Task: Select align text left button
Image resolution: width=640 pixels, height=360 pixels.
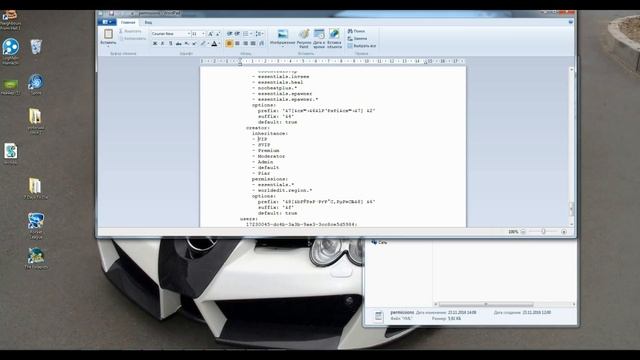Action: [x=229, y=43]
